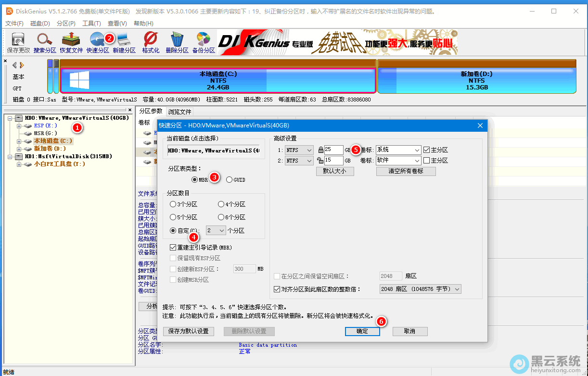
Task: Uncheck 主分区 for partition 1
Action: point(426,150)
